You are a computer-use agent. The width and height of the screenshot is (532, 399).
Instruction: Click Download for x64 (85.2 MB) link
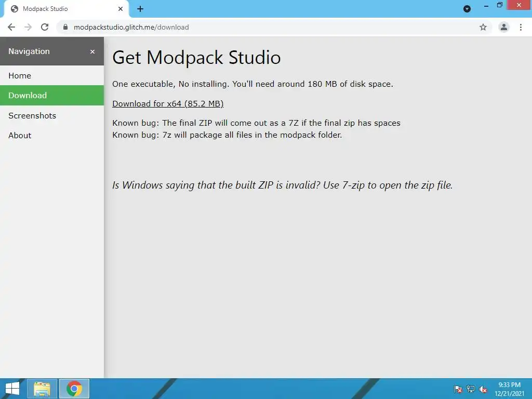coord(168,103)
